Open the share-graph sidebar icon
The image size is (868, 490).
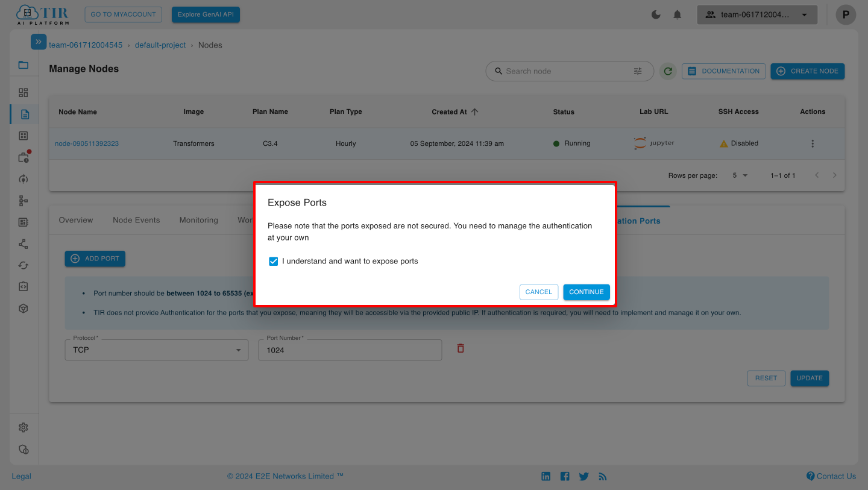coord(24,244)
